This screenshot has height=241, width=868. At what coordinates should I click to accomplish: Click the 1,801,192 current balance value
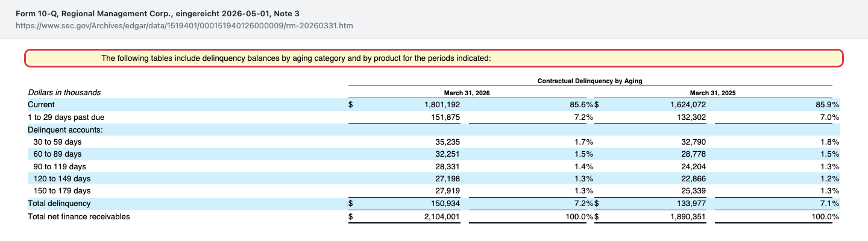point(442,105)
